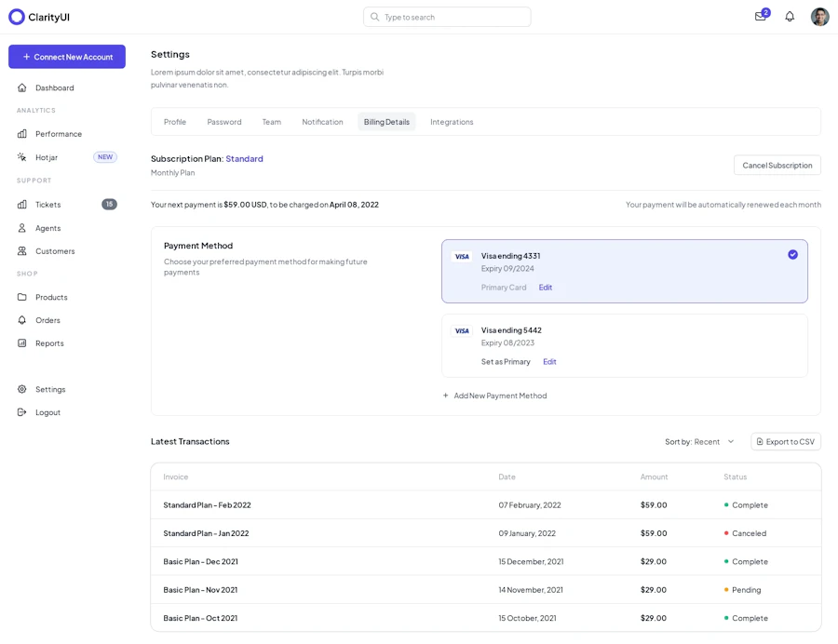Switch to the Password tab
Screen dimensions: 838x644
pos(224,122)
